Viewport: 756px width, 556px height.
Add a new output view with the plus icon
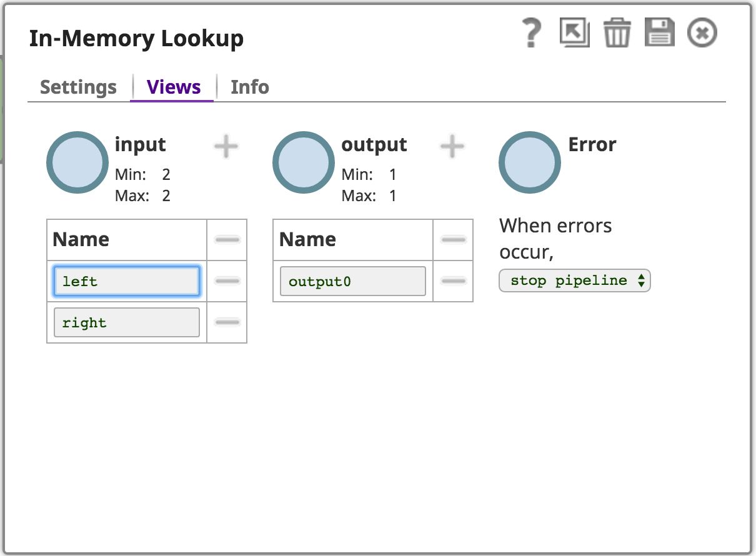pyautogui.click(x=452, y=146)
